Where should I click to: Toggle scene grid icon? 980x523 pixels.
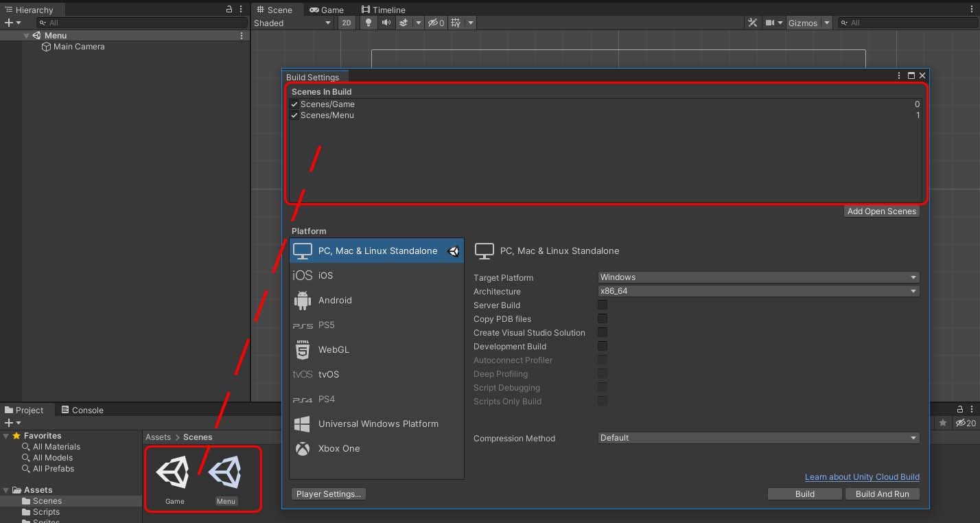[456, 23]
